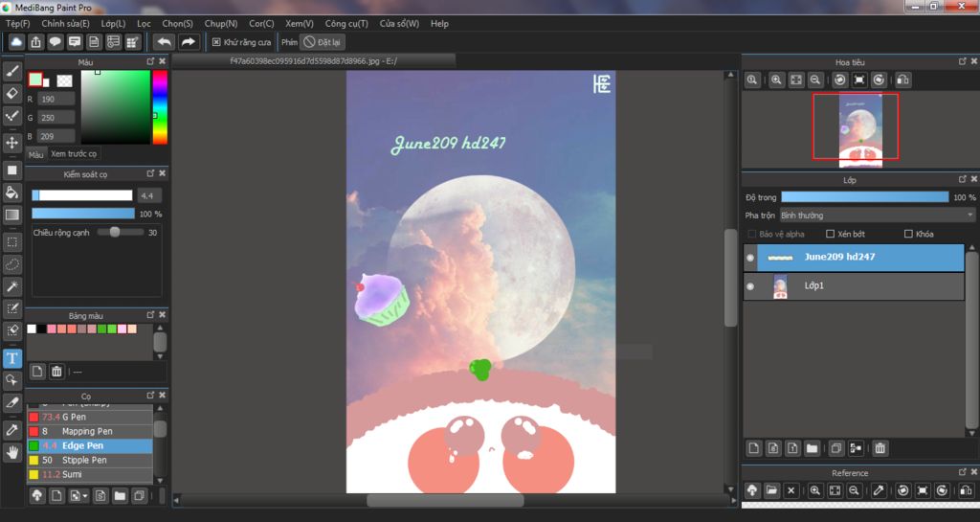
Task: Select the Dot tool below Eraser
Action: [x=11, y=116]
